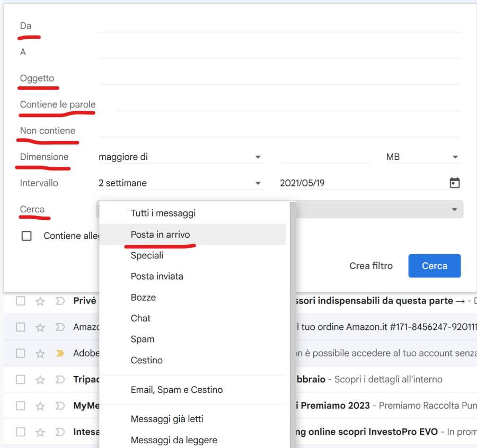
Task: Expand the 'maggiore di' size dropdown
Action: [x=180, y=157]
